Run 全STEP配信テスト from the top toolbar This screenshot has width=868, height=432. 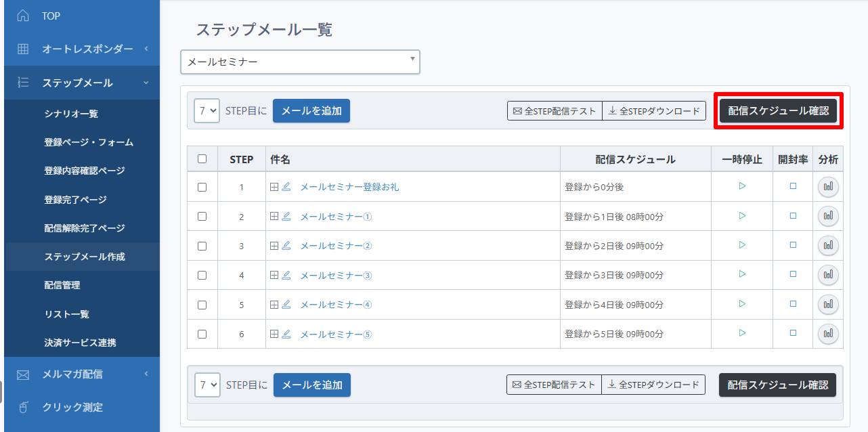tap(555, 111)
